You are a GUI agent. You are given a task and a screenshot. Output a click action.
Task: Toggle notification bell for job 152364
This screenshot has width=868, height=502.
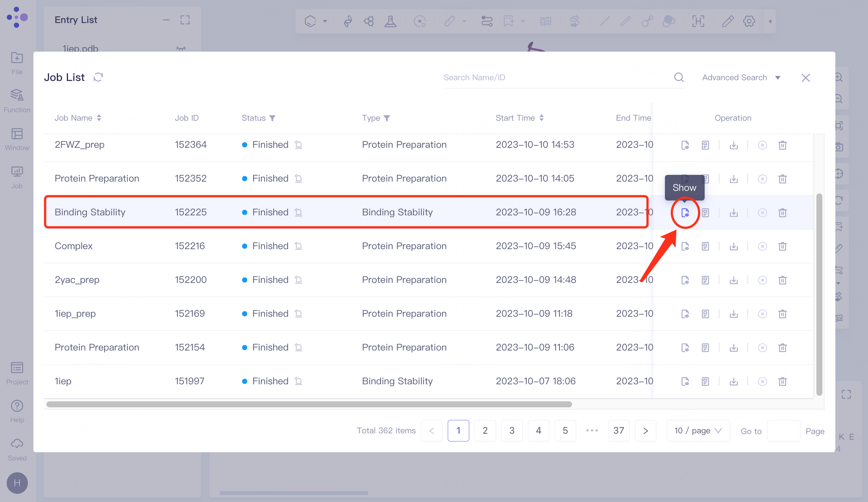[298, 145]
